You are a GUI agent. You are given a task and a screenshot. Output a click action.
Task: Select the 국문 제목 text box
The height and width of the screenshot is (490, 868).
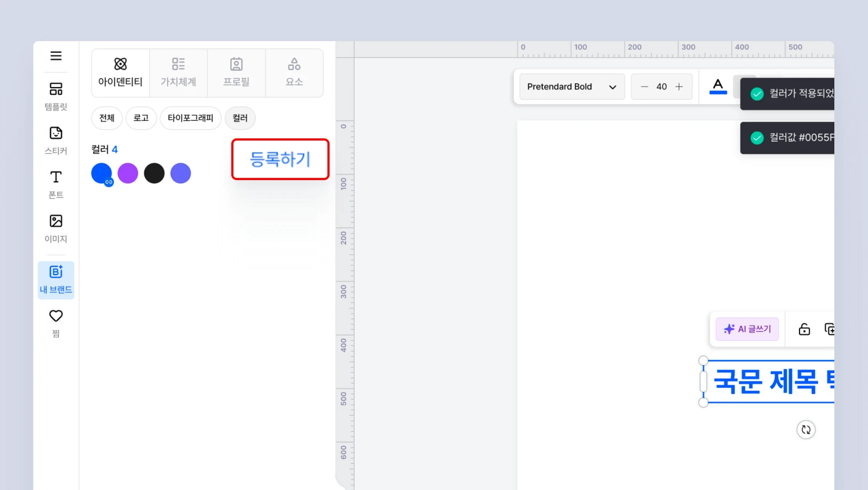[769, 382]
